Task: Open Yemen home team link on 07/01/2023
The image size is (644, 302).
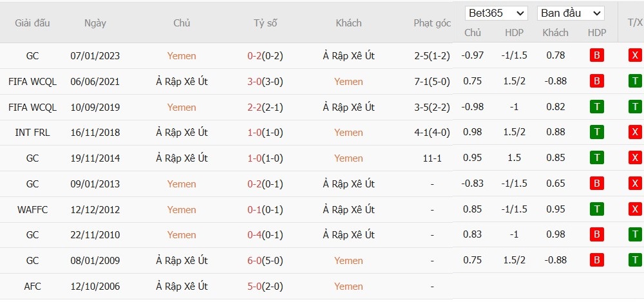Action: 182,56
